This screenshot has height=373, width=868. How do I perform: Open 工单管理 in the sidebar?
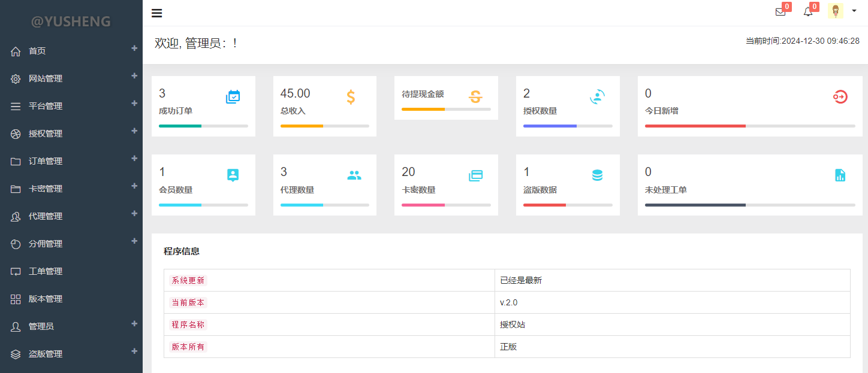[x=46, y=271]
